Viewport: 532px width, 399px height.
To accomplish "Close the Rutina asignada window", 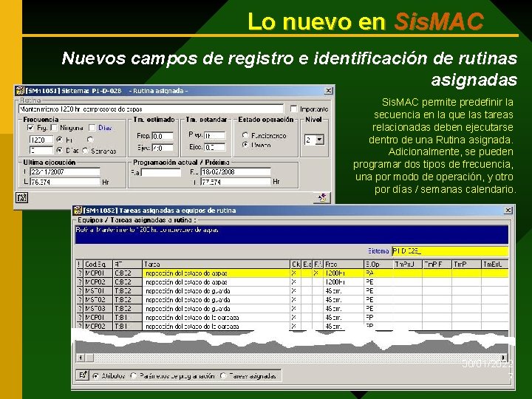I will (328, 91).
